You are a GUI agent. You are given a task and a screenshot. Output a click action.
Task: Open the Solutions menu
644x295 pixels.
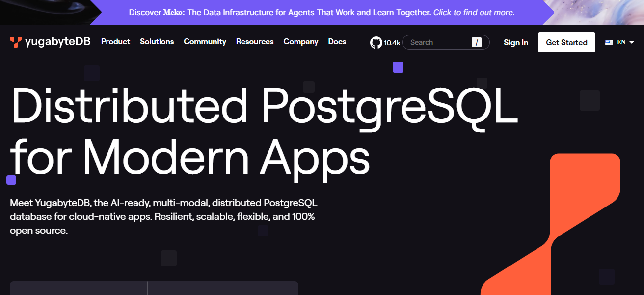coord(157,42)
